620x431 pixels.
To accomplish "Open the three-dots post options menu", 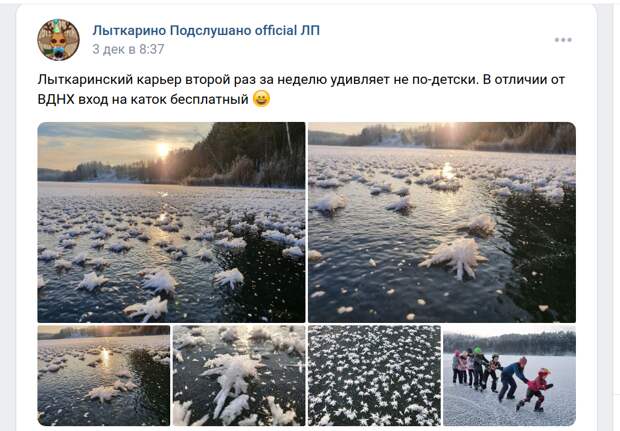I will (563, 40).
